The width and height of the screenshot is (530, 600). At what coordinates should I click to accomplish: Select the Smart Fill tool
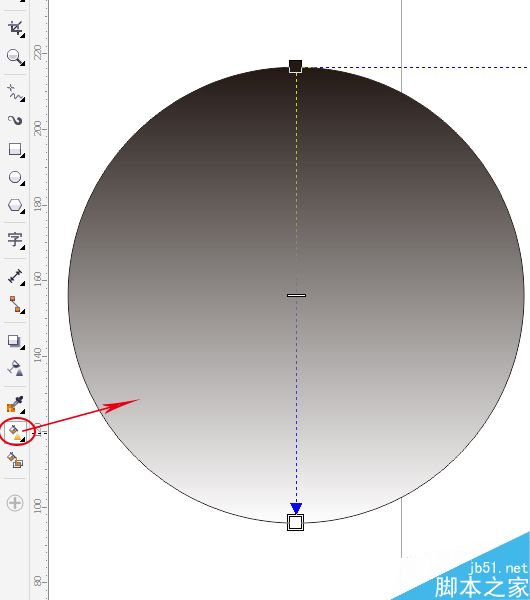(x=16, y=460)
